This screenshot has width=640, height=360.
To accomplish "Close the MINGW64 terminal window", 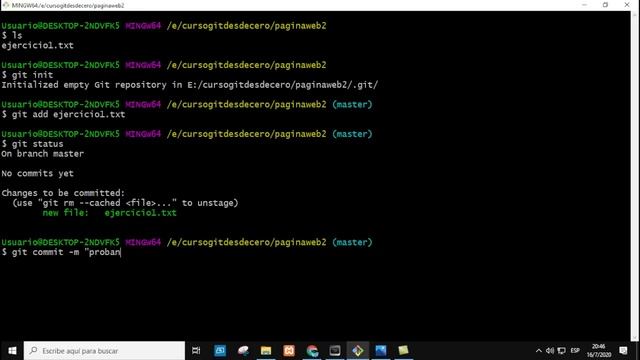I will click(627, 5).
